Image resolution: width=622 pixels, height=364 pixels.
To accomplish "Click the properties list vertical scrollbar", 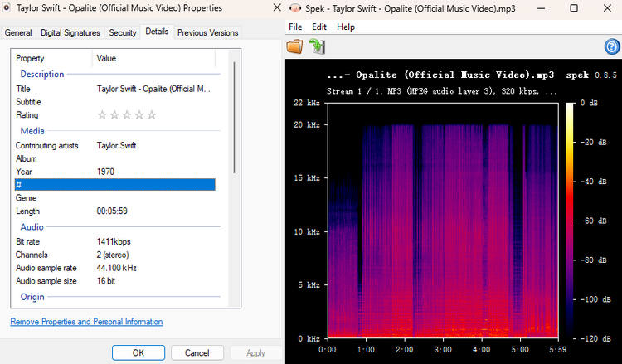I will coord(234,118).
